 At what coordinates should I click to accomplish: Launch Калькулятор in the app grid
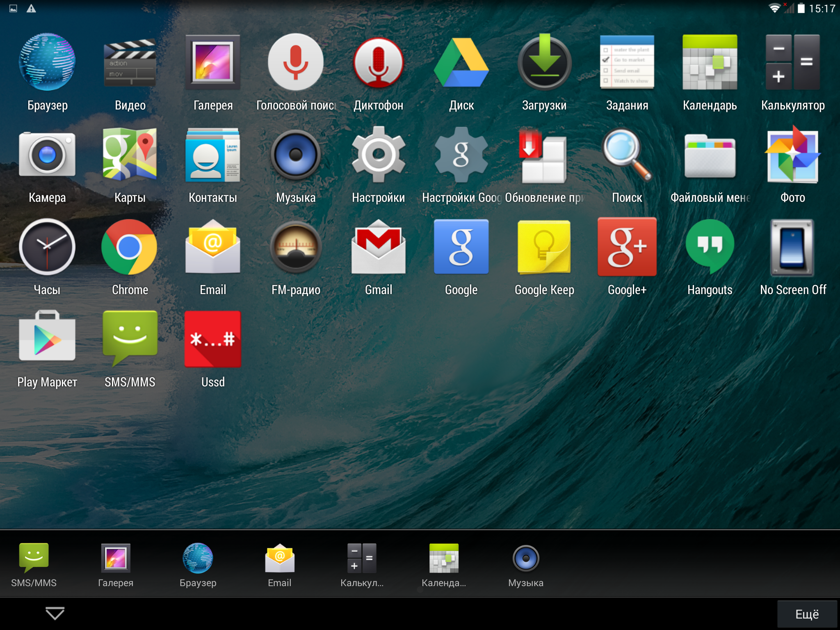(x=793, y=73)
